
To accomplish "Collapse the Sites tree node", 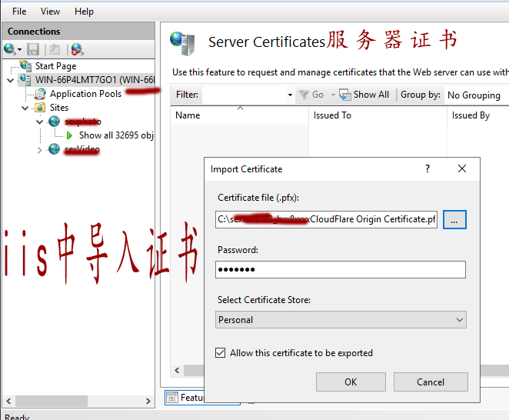I will coord(25,108).
